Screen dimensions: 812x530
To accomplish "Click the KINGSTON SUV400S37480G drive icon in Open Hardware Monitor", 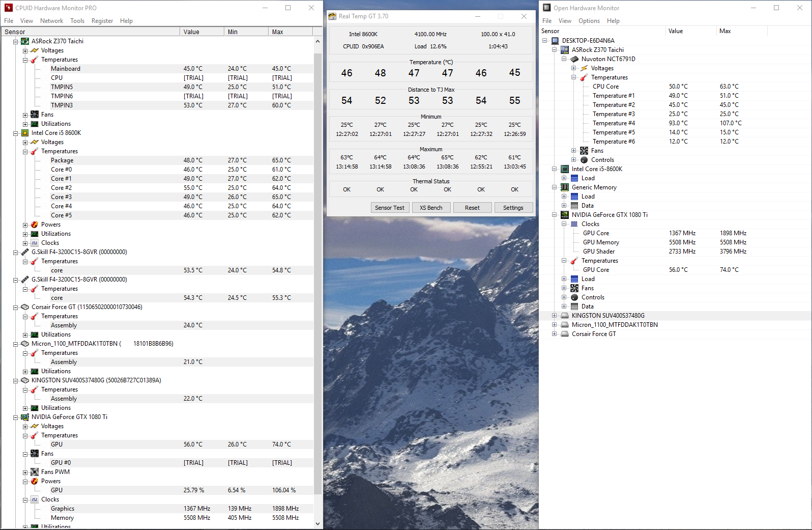I will click(x=565, y=316).
